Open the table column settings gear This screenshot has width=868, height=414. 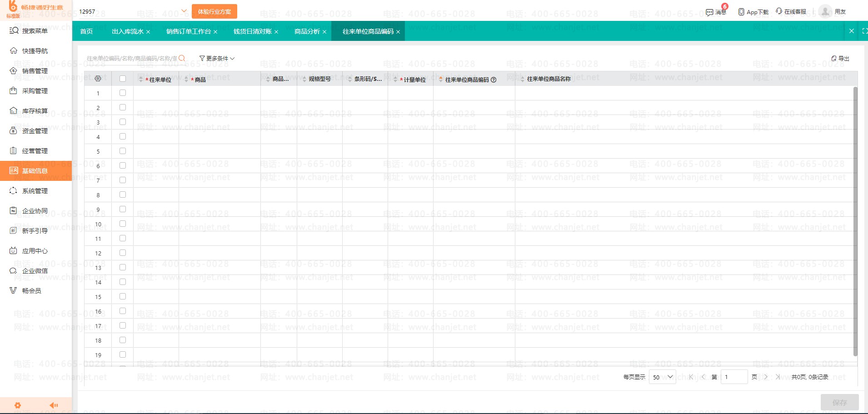click(98, 79)
